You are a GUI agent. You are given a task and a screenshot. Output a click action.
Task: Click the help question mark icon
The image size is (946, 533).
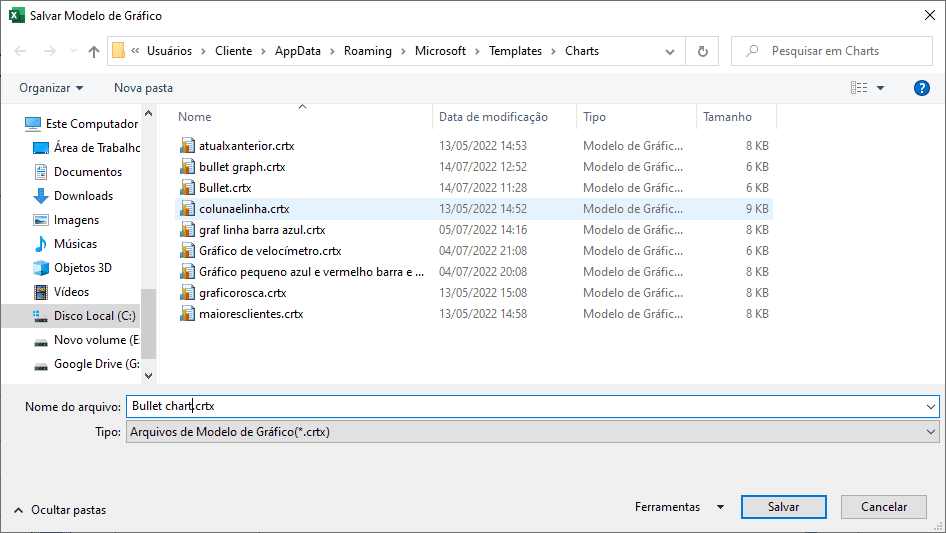point(922,88)
